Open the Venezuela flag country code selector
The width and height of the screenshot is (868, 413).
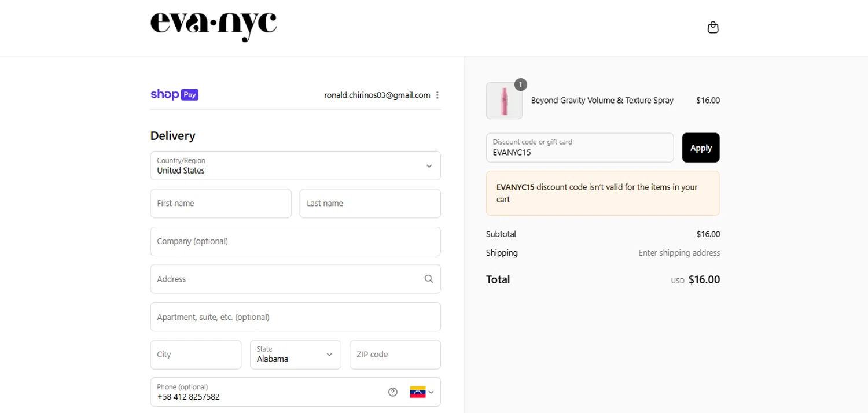point(422,392)
